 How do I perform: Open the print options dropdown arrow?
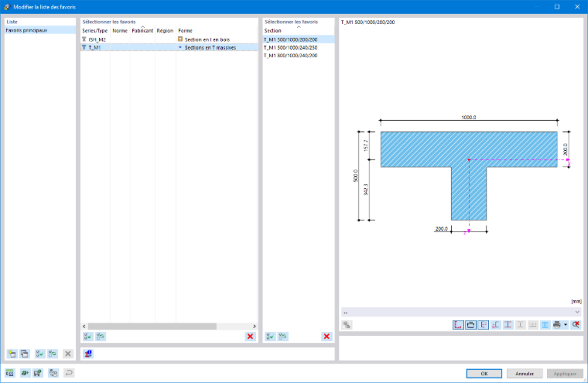[x=566, y=325]
